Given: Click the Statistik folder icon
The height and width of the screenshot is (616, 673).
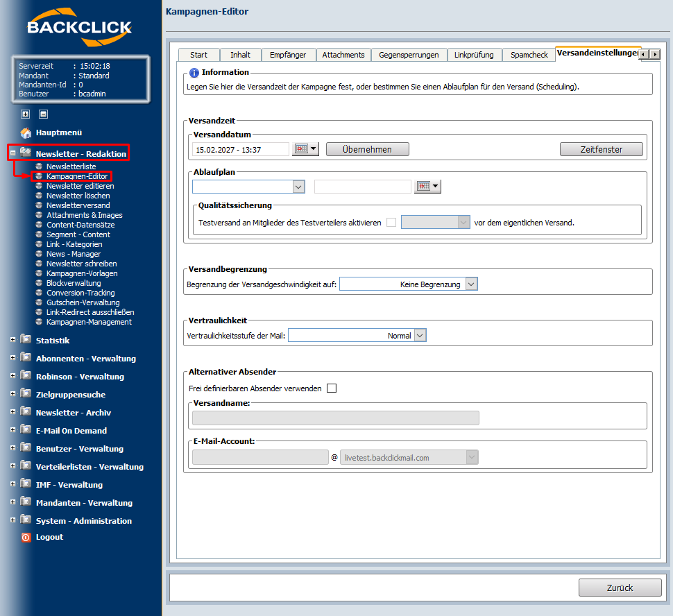Looking at the screenshot, I should (x=26, y=340).
